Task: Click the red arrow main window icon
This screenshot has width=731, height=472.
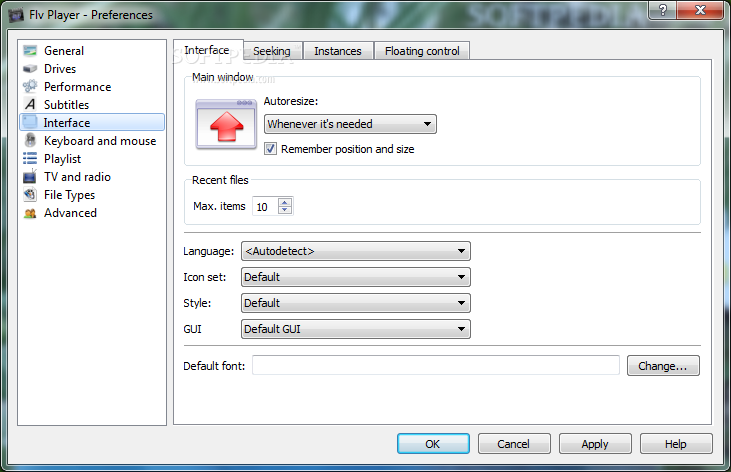Action: pyautogui.click(x=226, y=125)
